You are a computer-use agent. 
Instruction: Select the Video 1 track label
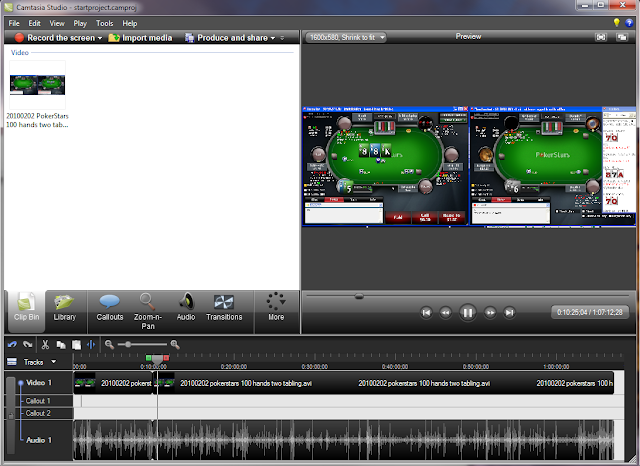pyautogui.click(x=39, y=383)
